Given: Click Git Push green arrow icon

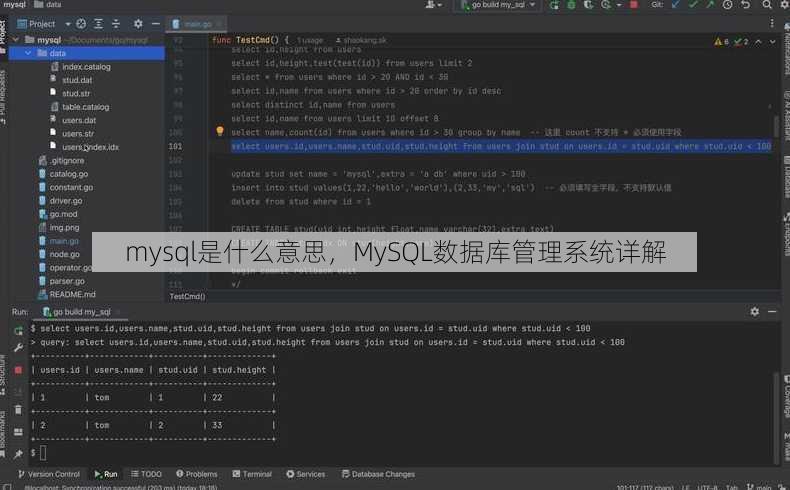Looking at the screenshot, I should 710,5.
